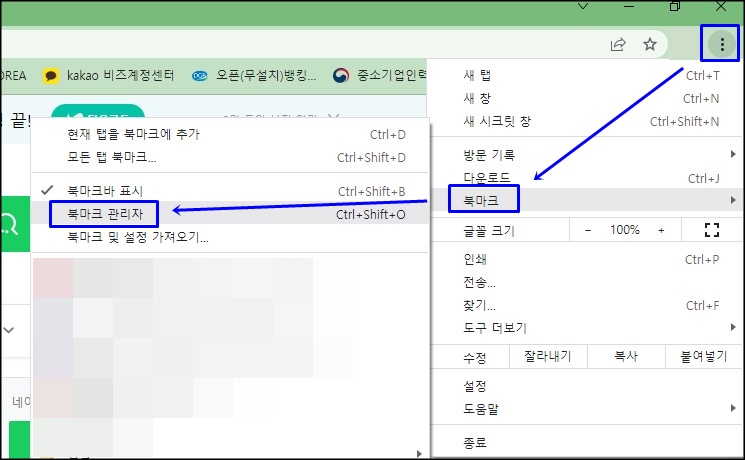Click the share page icon in the address bar

point(618,45)
